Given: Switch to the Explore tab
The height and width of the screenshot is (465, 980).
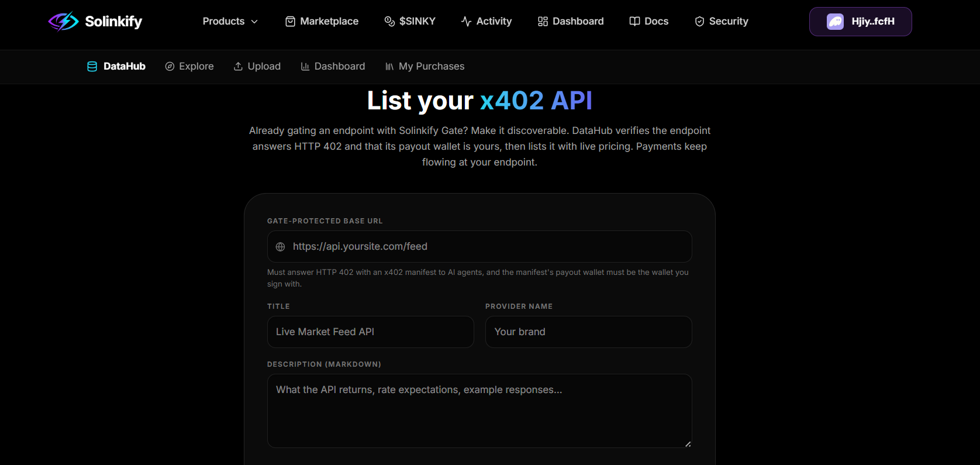Looking at the screenshot, I should click(189, 67).
